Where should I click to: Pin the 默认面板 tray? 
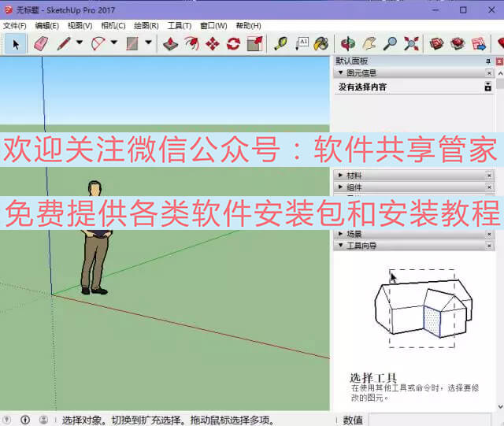coord(488,61)
